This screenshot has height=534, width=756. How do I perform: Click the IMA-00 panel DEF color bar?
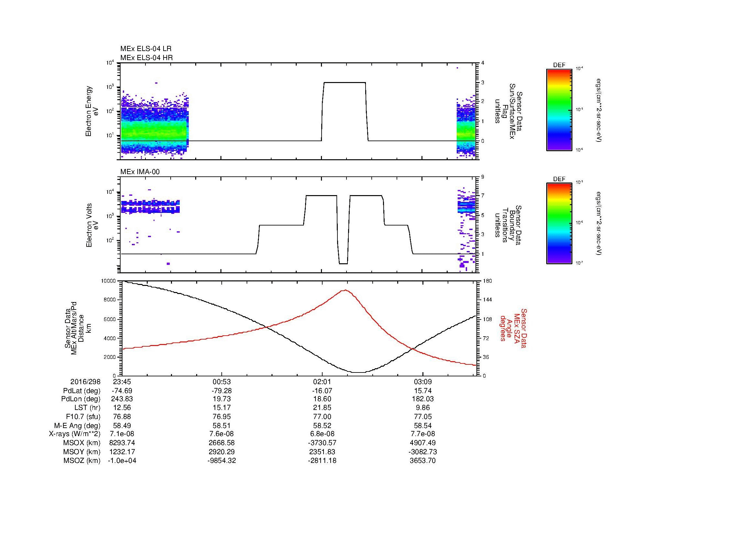coord(559,224)
